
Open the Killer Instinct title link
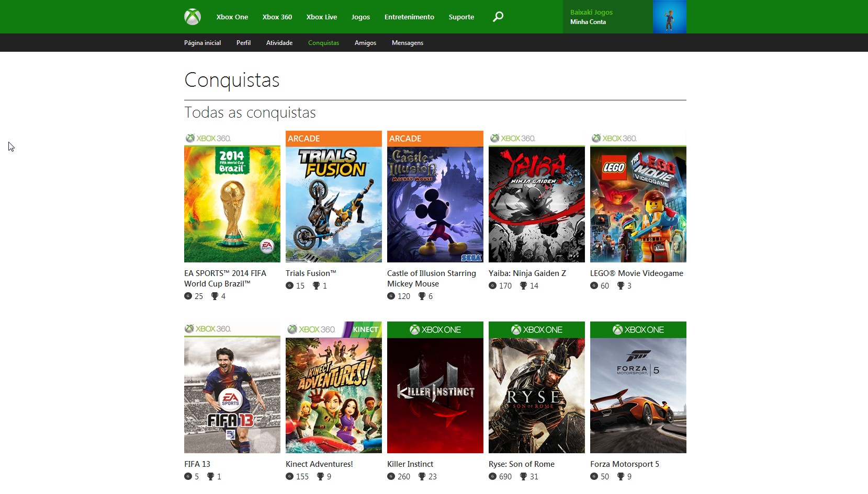coord(410,464)
